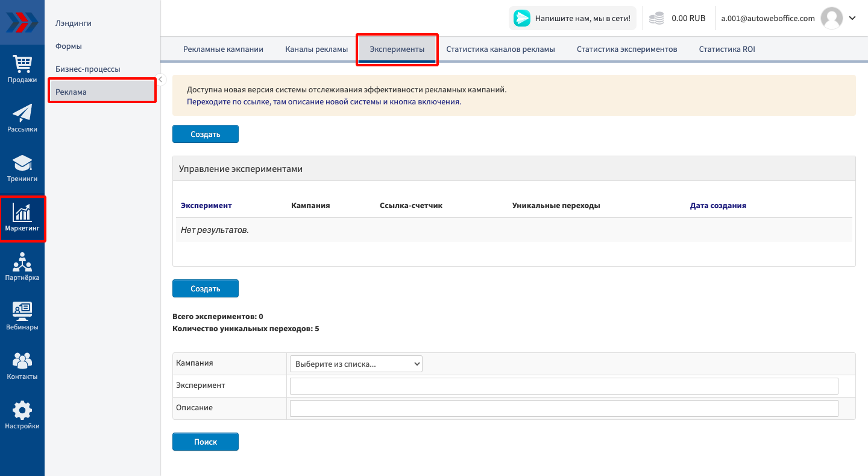
Task: Click the coins balance icon
Action: pos(656,19)
